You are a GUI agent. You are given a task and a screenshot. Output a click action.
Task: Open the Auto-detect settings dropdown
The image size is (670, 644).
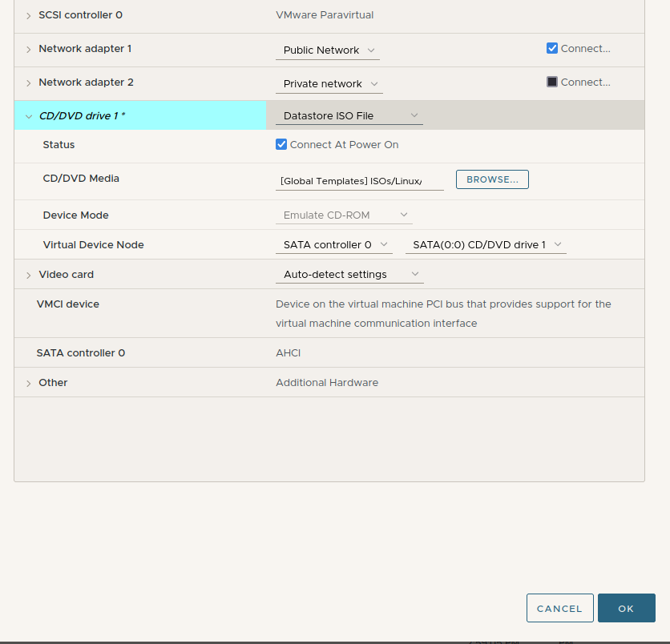349,275
